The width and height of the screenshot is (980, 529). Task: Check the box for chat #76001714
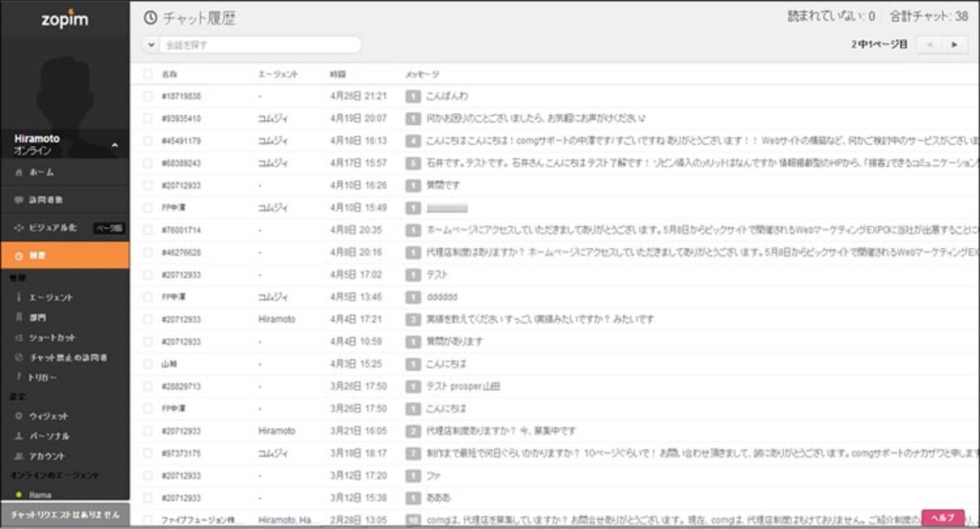click(x=148, y=230)
